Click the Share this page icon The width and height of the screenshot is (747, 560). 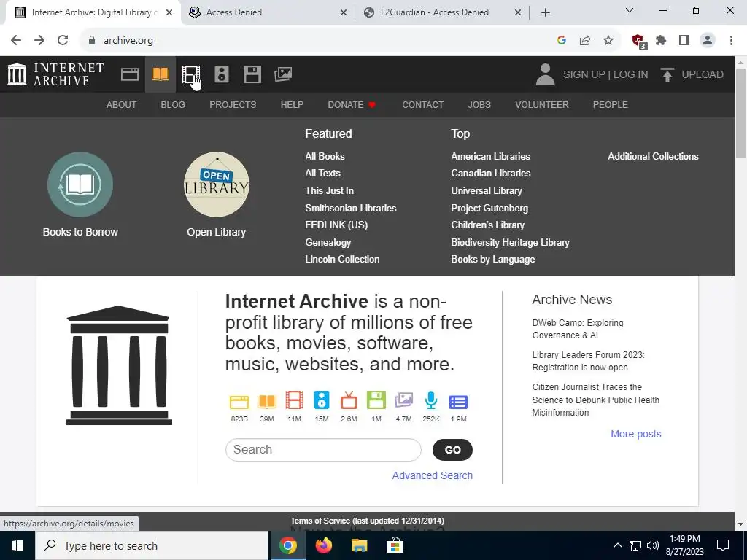pyautogui.click(x=585, y=41)
